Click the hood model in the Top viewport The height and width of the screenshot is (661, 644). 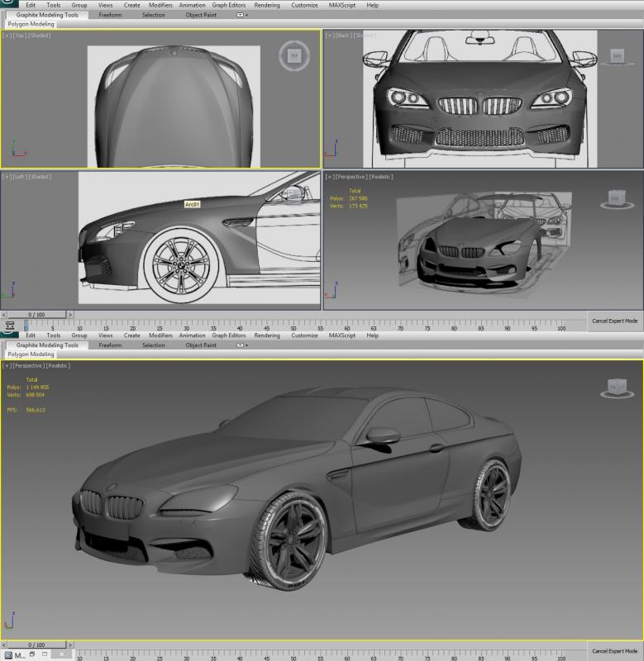click(x=174, y=108)
